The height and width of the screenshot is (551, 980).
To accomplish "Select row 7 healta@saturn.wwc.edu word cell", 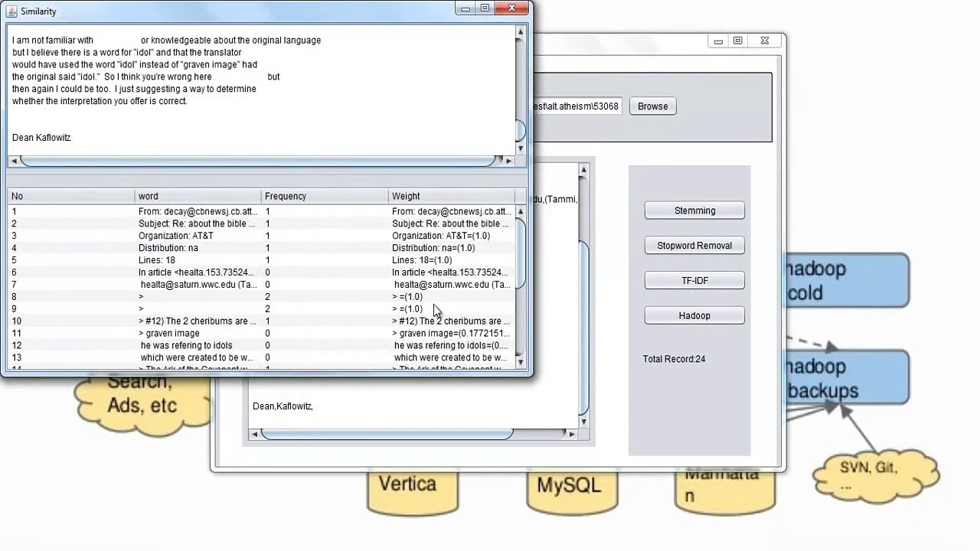I will pyautogui.click(x=198, y=285).
